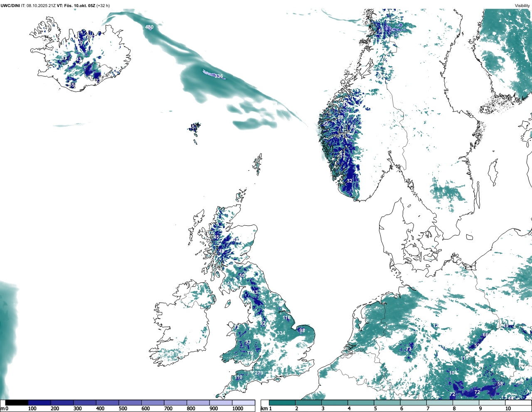Viewport: 532px width, 412px height.
Task: Select the 3–4 km legend swatch
Action: point(335,402)
